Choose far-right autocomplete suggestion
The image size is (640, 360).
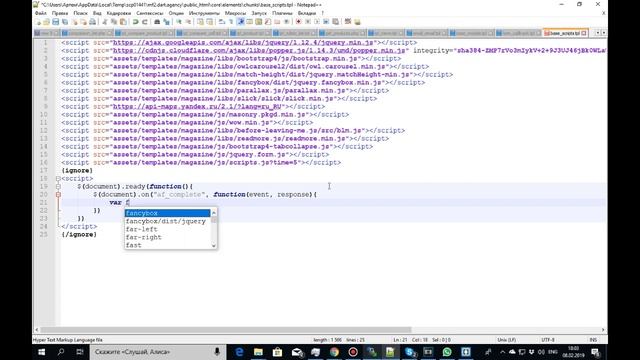(167, 237)
